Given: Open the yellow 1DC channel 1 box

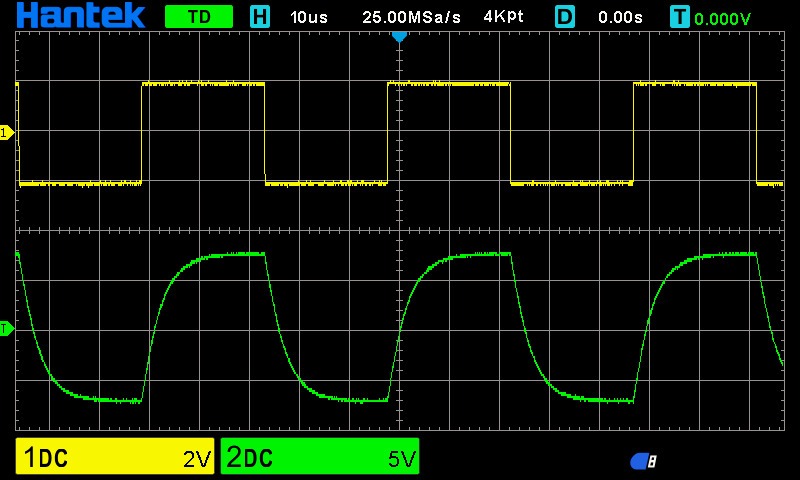Looking at the screenshot, I should [x=115, y=456].
